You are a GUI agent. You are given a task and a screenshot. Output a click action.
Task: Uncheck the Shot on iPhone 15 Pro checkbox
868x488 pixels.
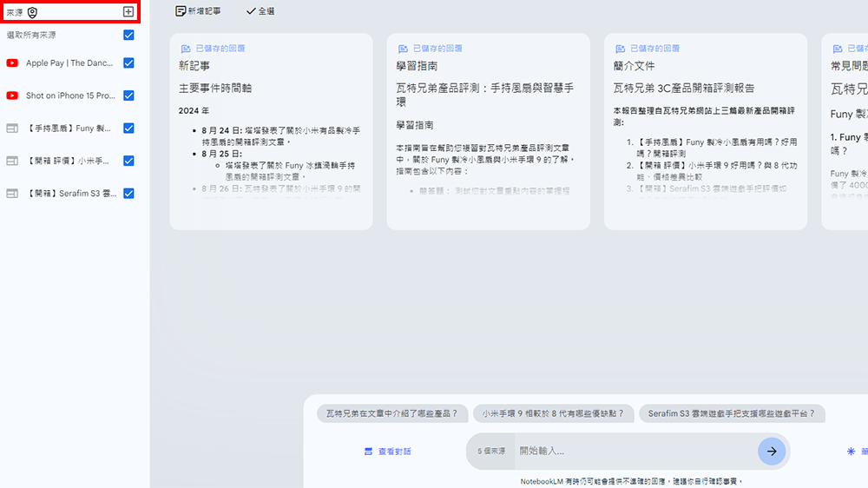coord(128,96)
